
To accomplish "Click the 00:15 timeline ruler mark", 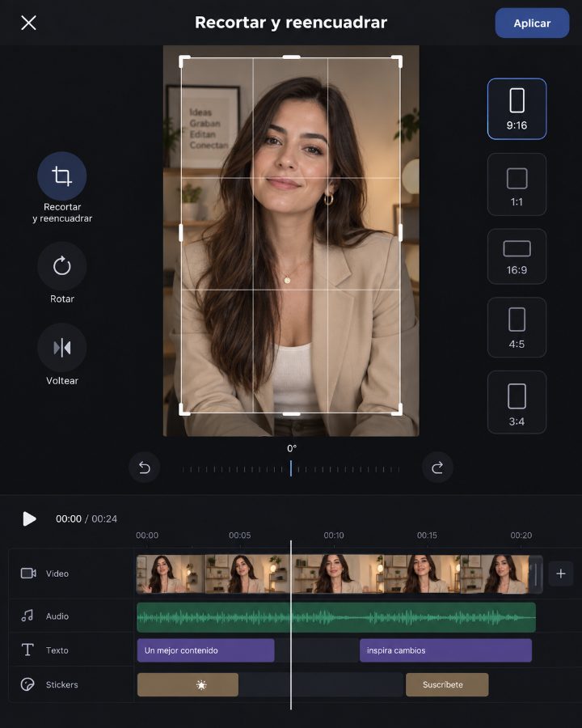I will (x=427, y=535).
